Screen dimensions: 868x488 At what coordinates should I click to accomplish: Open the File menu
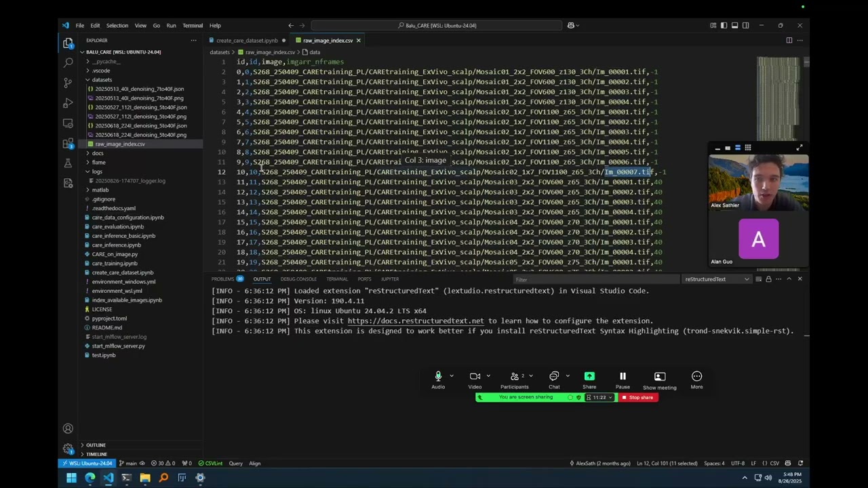80,26
